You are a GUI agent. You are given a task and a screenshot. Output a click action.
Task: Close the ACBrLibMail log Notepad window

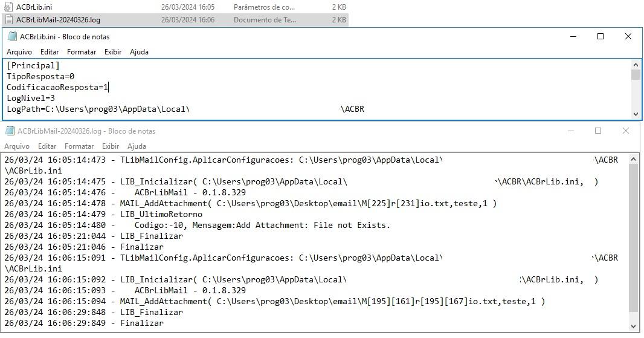[x=625, y=131]
